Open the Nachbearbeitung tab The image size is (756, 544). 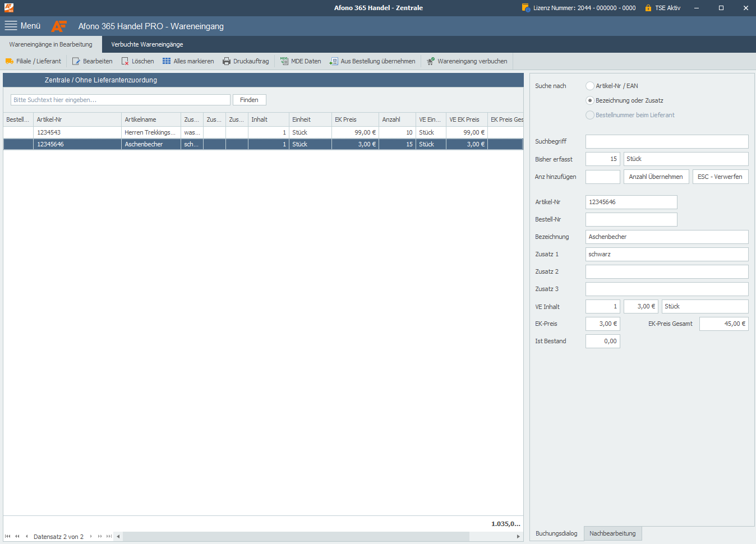(x=612, y=533)
